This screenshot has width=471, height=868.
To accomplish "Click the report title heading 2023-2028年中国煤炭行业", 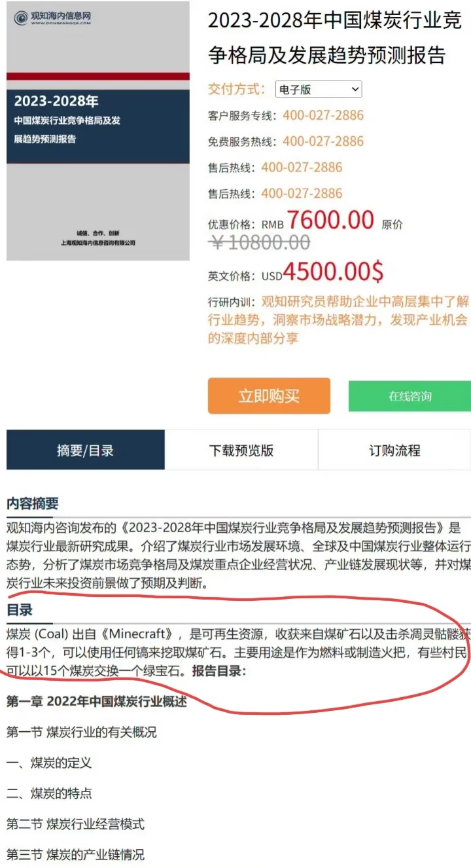I will 335,38.
